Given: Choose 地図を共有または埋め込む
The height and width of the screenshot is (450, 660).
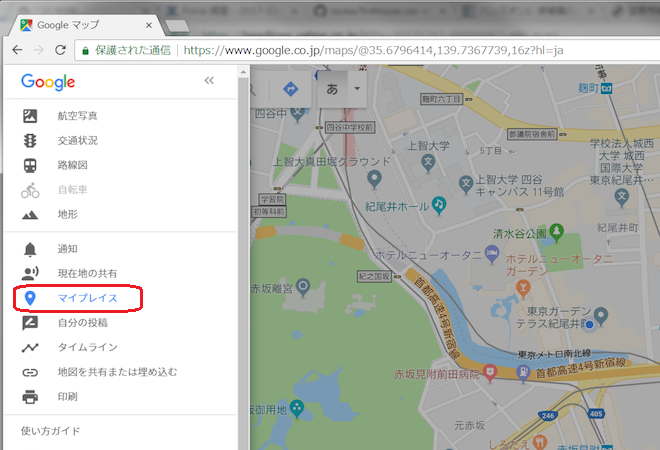Looking at the screenshot, I should click(117, 372).
